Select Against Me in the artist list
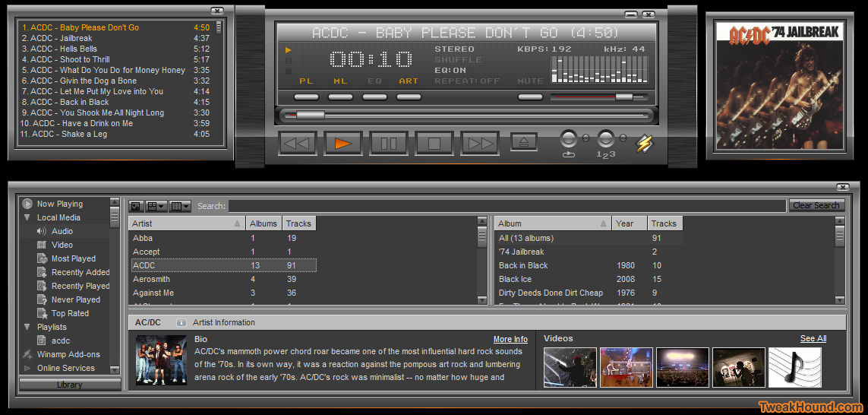868x415 pixels. coord(223,293)
